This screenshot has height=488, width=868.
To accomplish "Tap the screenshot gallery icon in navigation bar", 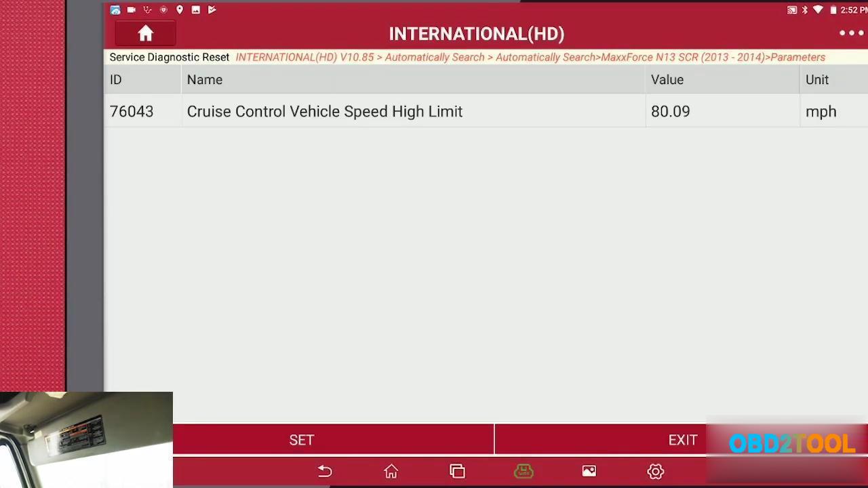I will [589, 471].
